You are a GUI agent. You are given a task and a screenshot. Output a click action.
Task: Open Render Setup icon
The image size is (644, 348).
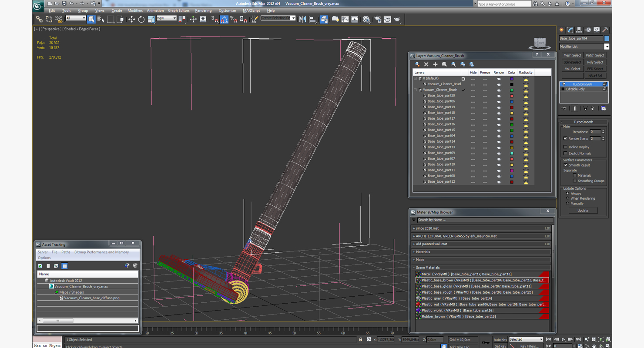click(x=377, y=19)
